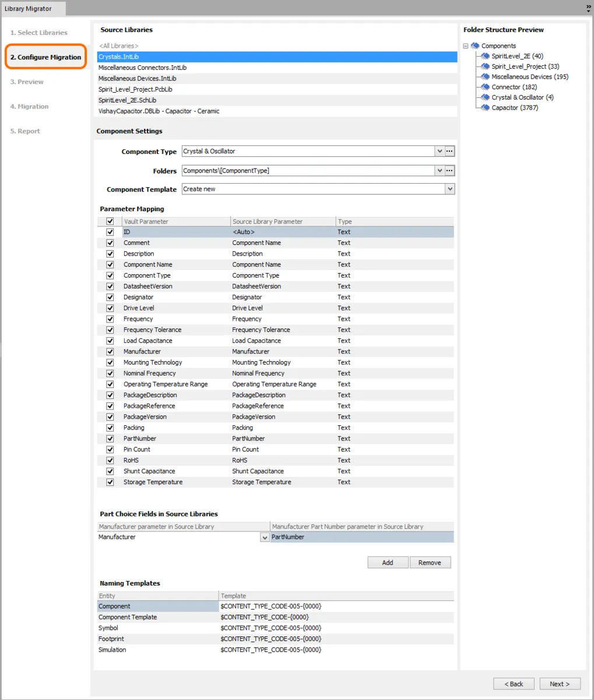This screenshot has height=700, width=594.
Task: Select the Simulation naming template row
Action: click(275, 650)
